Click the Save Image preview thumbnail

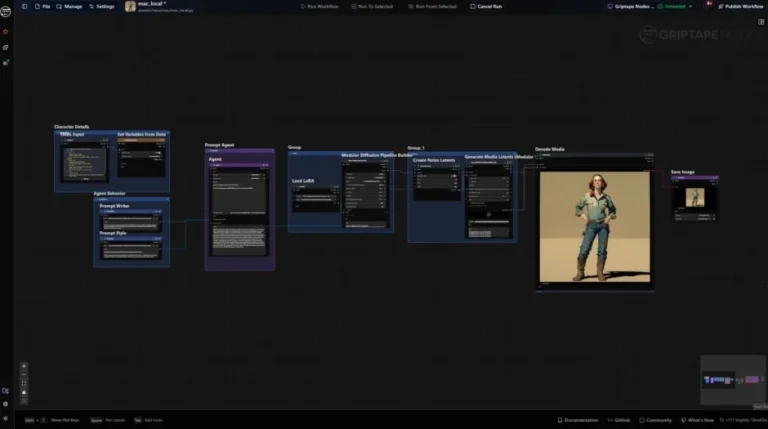coord(695,197)
